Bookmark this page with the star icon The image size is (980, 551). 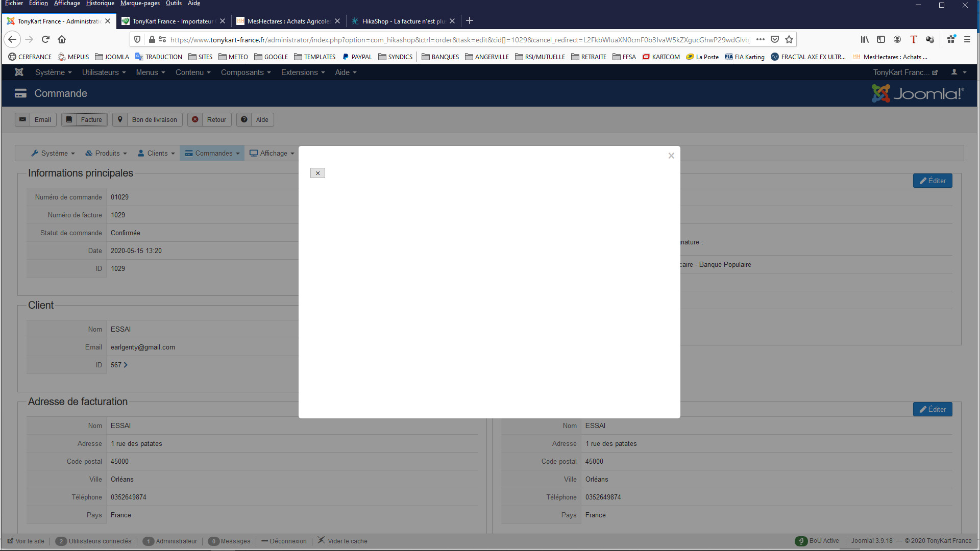789,39
